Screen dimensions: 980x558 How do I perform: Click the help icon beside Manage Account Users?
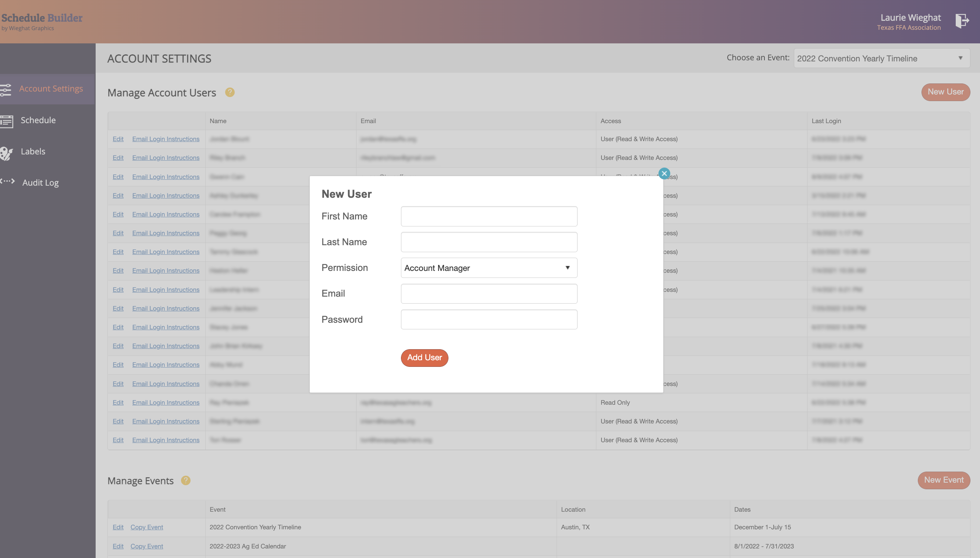tap(230, 92)
